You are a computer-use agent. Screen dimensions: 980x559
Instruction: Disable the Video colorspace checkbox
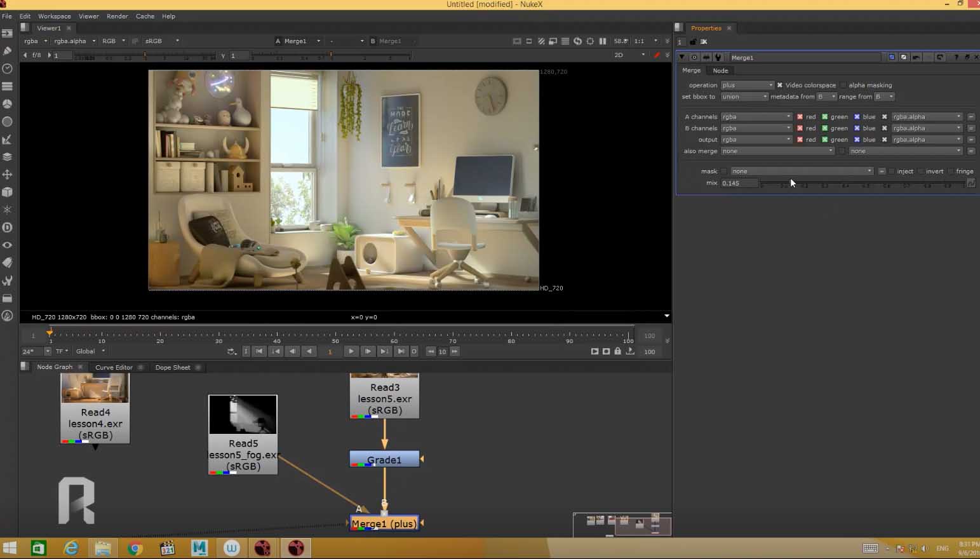[x=780, y=85]
